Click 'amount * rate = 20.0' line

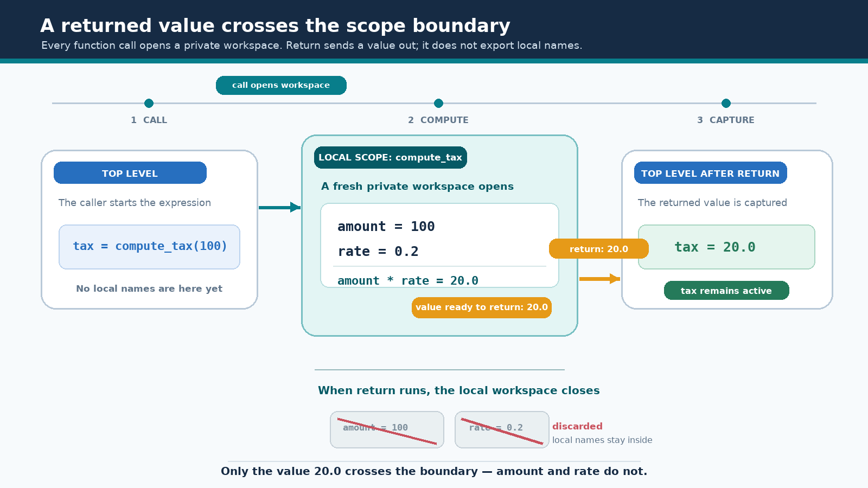[408, 280]
